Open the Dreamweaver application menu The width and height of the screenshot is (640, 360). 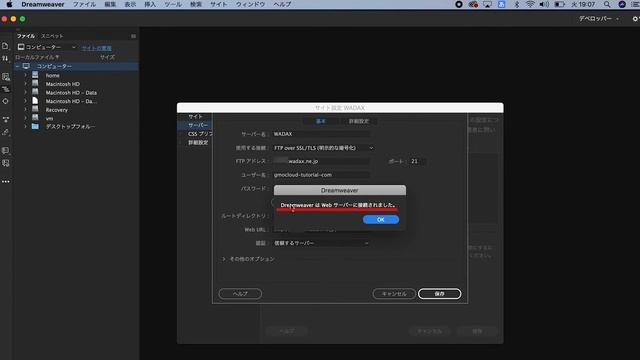[43, 4]
